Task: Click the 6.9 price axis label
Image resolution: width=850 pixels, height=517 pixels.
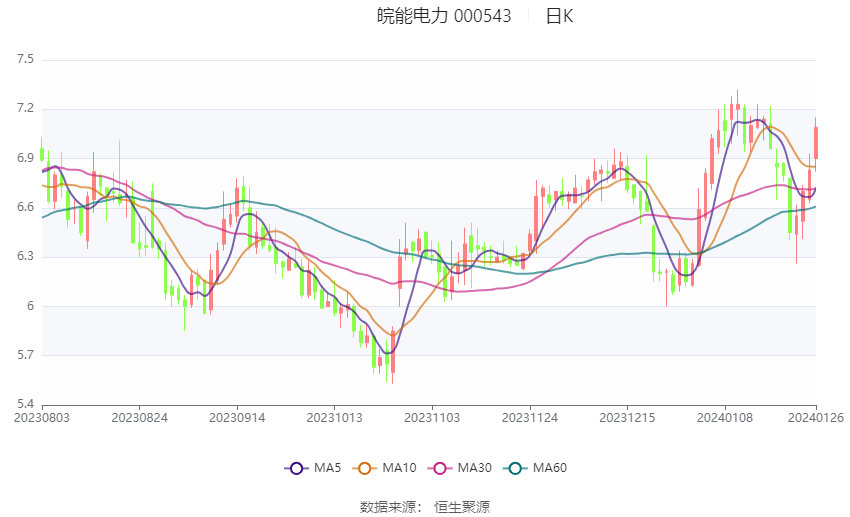Action: (25, 158)
